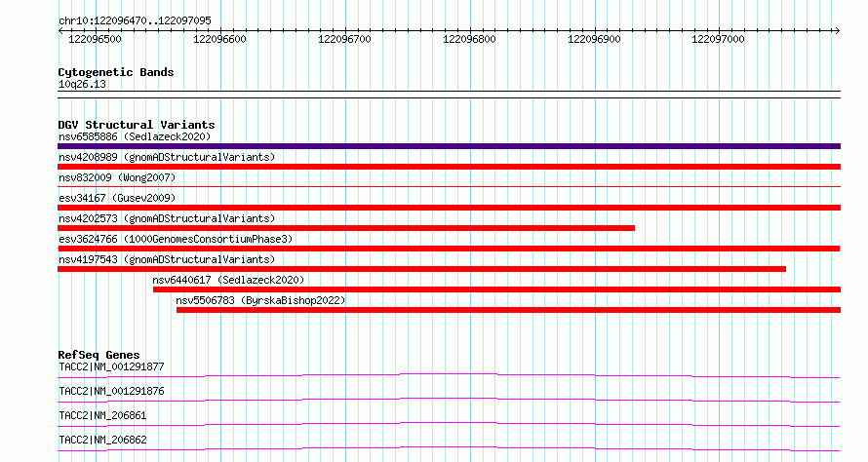Click the magenta line under TACC2|NM_001291876
Image resolution: width=868 pixels, height=462 pixels.
point(449,401)
